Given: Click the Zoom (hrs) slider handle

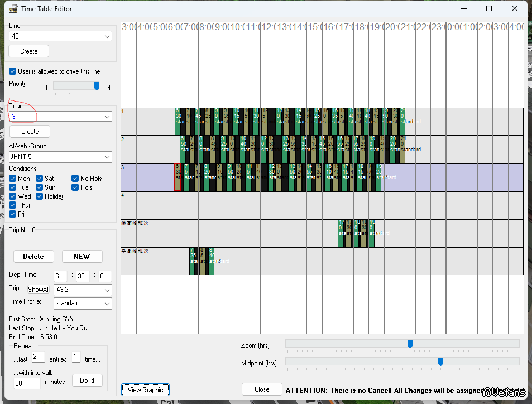Looking at the screenshot, I should [410, 344].
